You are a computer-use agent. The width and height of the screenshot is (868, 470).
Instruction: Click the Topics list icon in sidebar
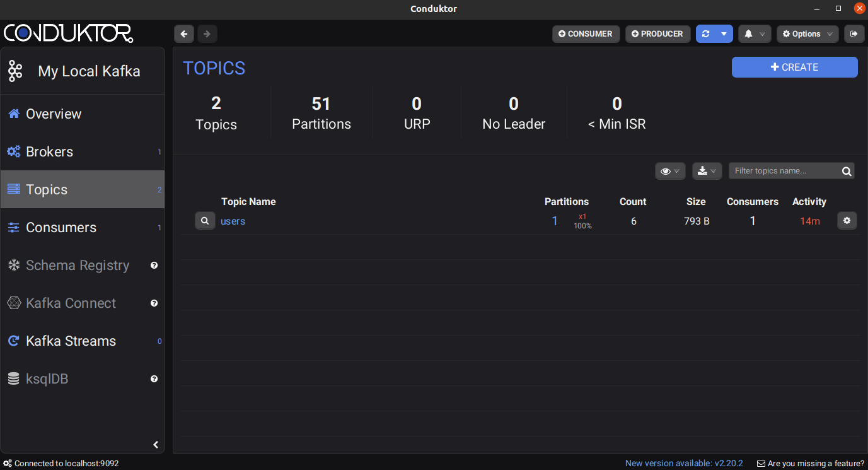(x=14, y=189)
